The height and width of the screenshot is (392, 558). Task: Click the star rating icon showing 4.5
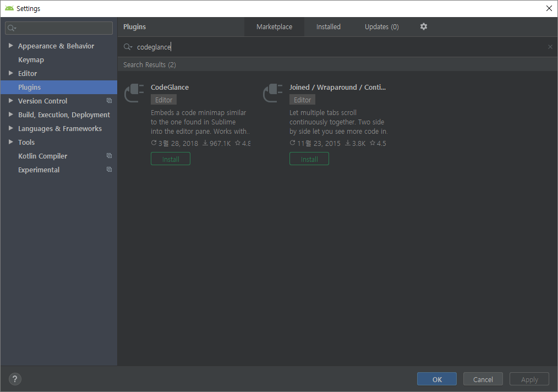[x=373, y=143]
